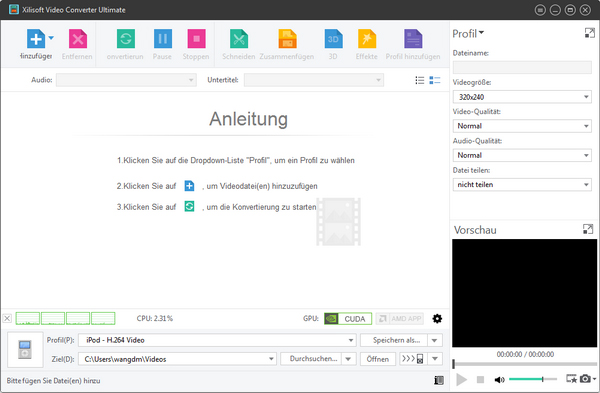Switch to simple list view icon
Image resolution: width=600 pixels, height=393 pixels.
(x=420, y=80)
